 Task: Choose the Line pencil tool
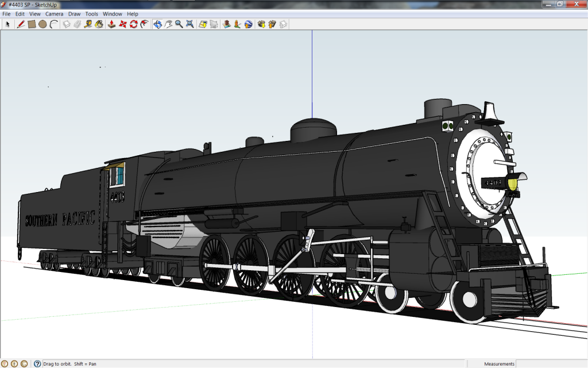point(21,24)
